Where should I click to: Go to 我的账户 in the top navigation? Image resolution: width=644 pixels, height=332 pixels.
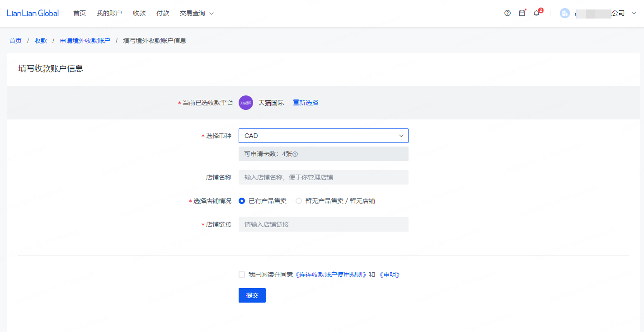pos(109,13)
